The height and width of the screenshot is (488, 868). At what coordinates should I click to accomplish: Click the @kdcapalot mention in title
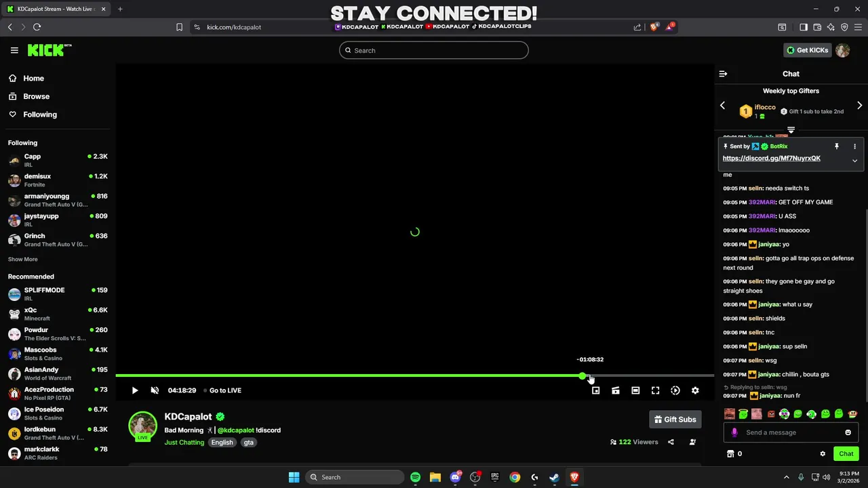tap(236, 430)
